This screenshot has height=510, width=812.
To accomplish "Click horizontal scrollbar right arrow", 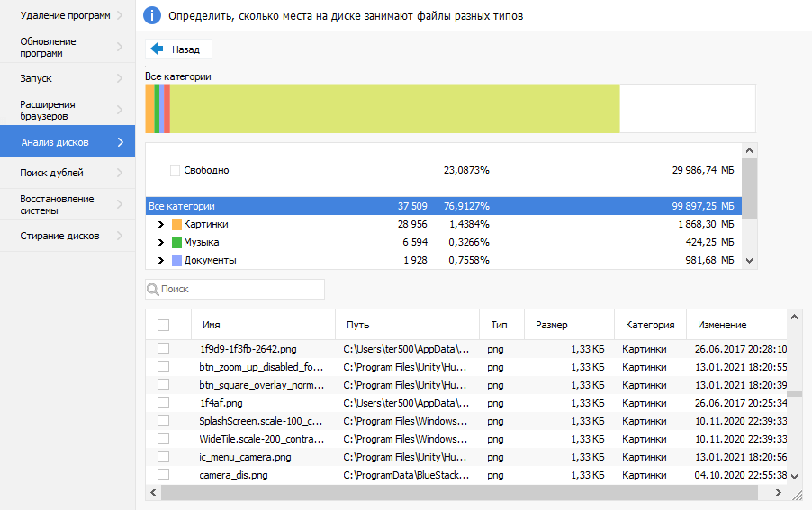I will tap(779, 492).
